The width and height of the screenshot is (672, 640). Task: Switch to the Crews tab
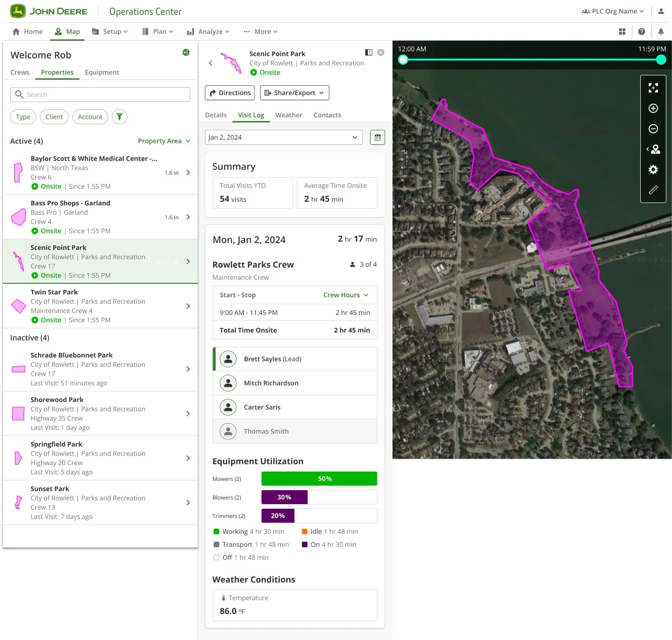[x=20, y=72]
